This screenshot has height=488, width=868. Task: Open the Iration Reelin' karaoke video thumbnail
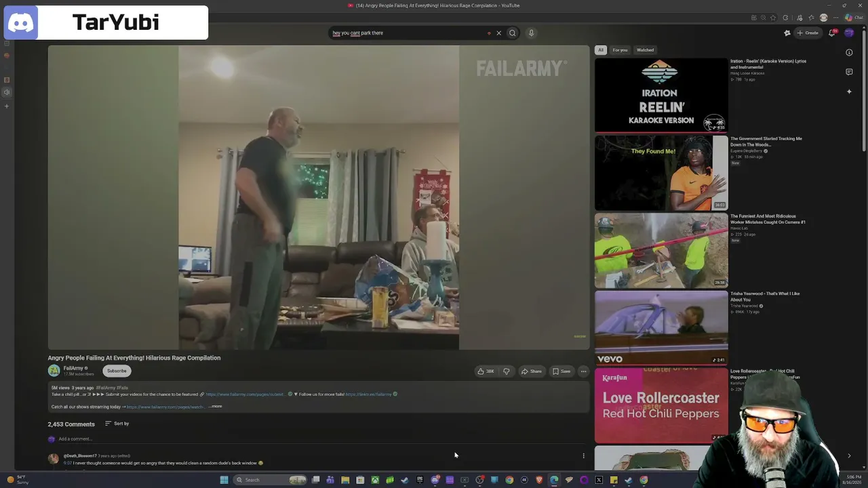pyautogui.click(x=661, y=95)
